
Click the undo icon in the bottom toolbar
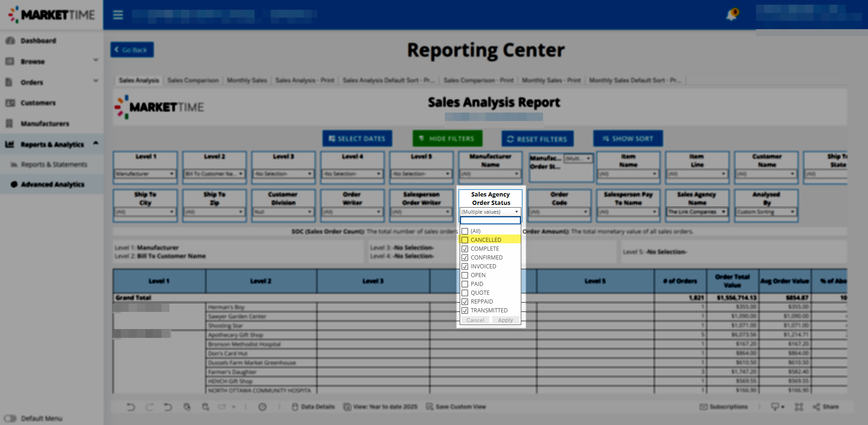[131, 407]
